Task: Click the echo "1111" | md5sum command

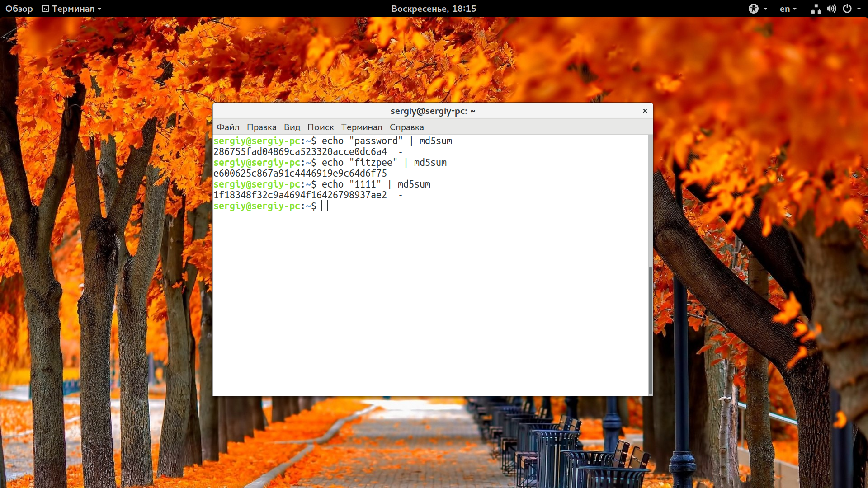Action: 376,184
